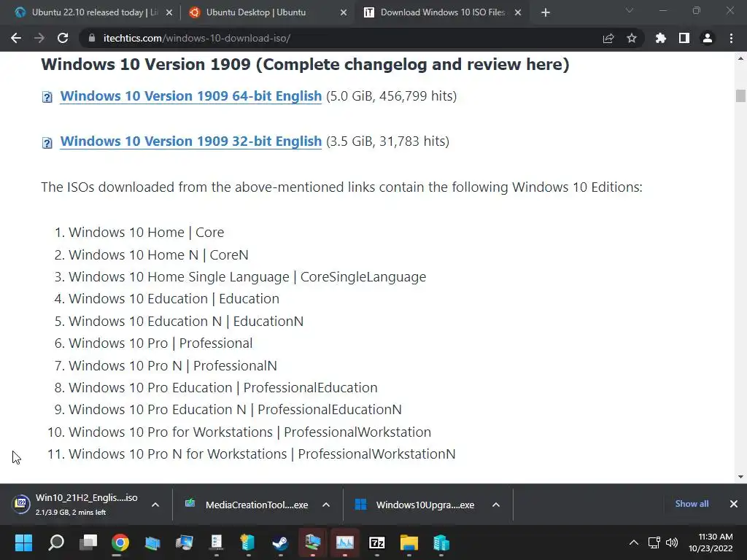Viewport: 747px width, 560px height.
Task: Reload the current page
Action: click(x=63, y=38)
